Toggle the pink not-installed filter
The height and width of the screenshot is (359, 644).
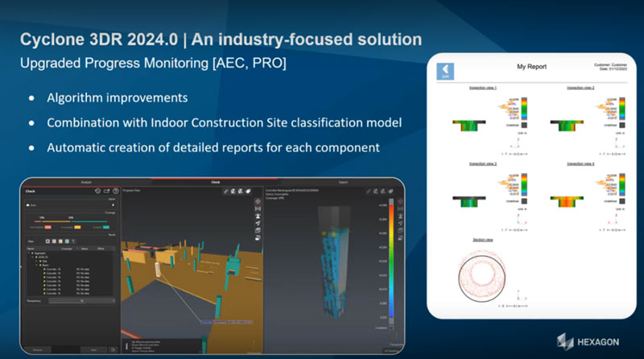(54, 241)
